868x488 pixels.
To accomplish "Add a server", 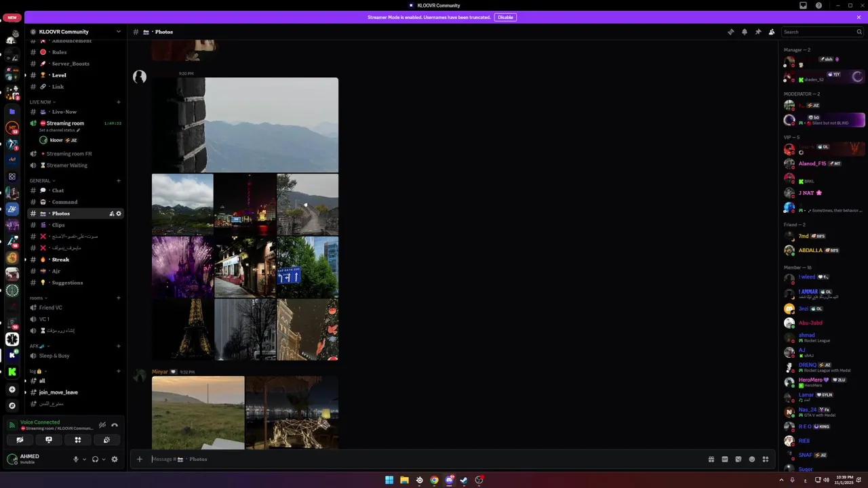I will pyautogui.click(x=12, y=390).
